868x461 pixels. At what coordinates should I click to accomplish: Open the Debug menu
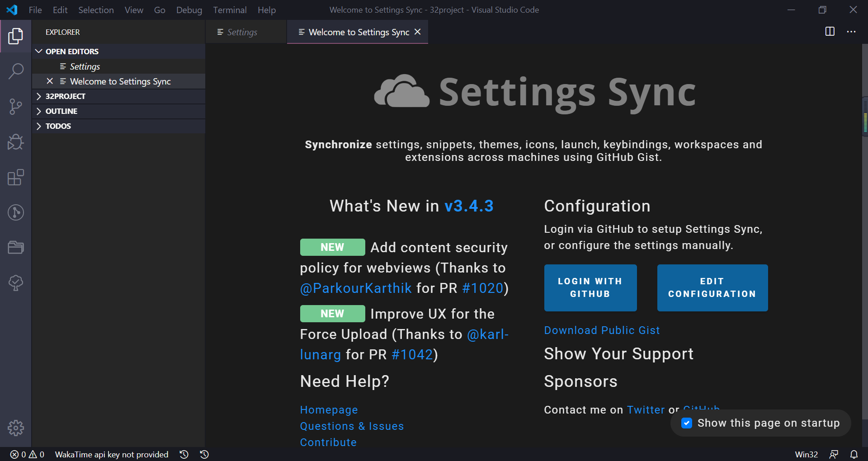coord(189,9)
